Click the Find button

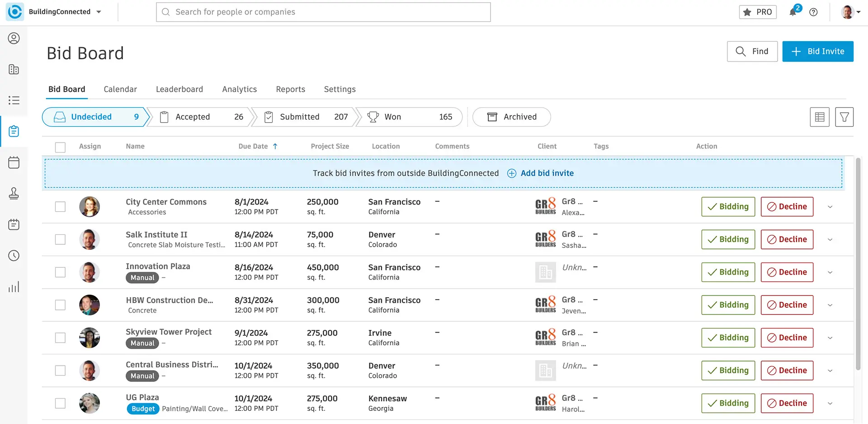click(x=752, y=51)
